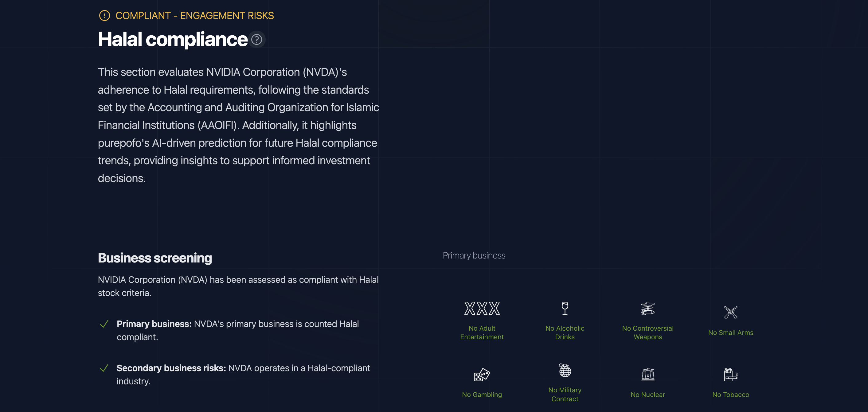Click the checkmark beside Secondary business risks
Viewport: 868px width, 412px height.
(x=104, y=368)
